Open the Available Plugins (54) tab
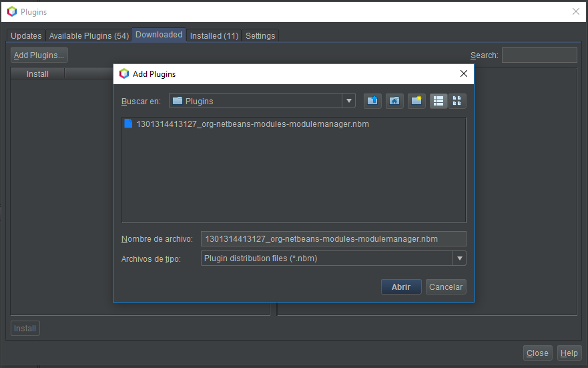 point(89,35)
